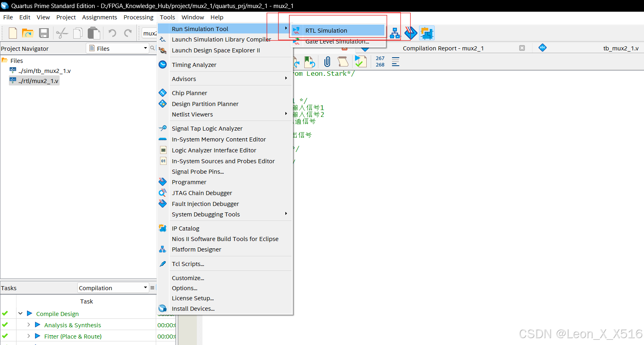
Task: Open the Window menu
Action: (193, 17)
